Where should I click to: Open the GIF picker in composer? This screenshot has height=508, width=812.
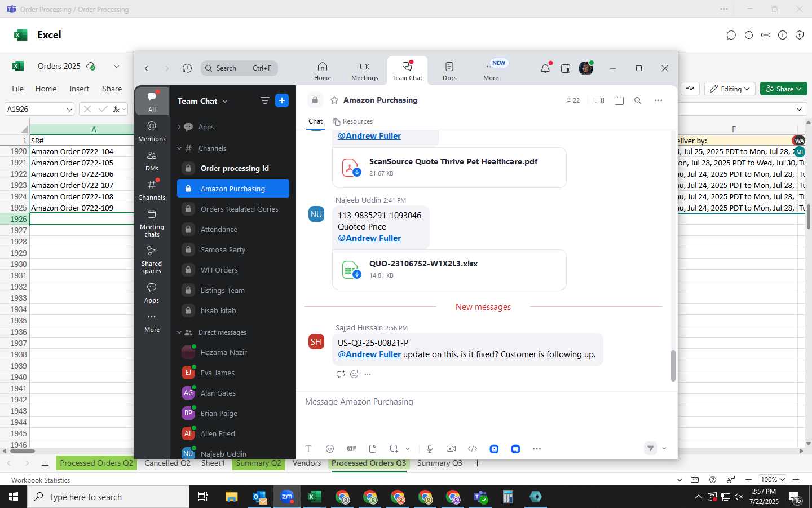click(x=351, y=449)
